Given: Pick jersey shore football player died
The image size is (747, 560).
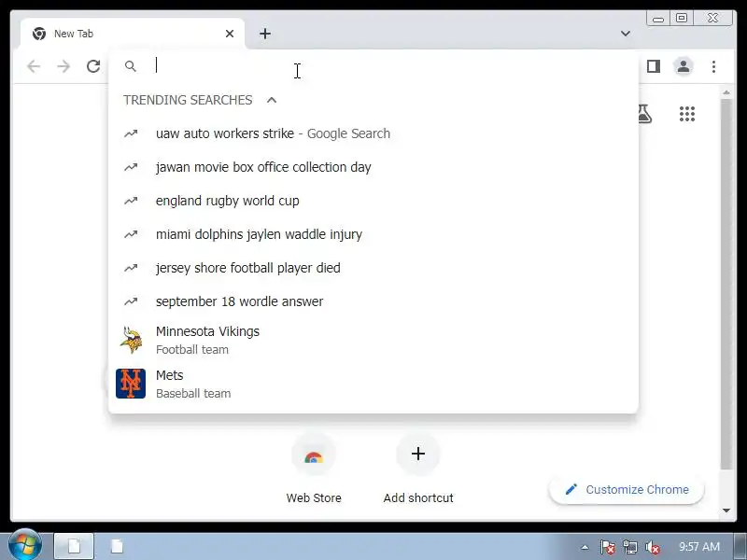Looking at the screenshot, I should click(x=373, y=268).
